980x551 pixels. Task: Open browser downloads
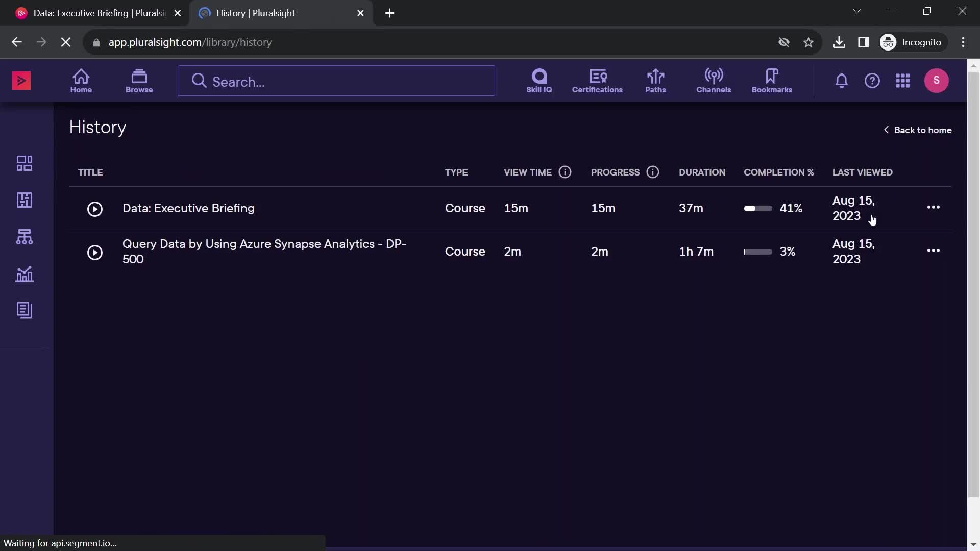tap(839, 42)
